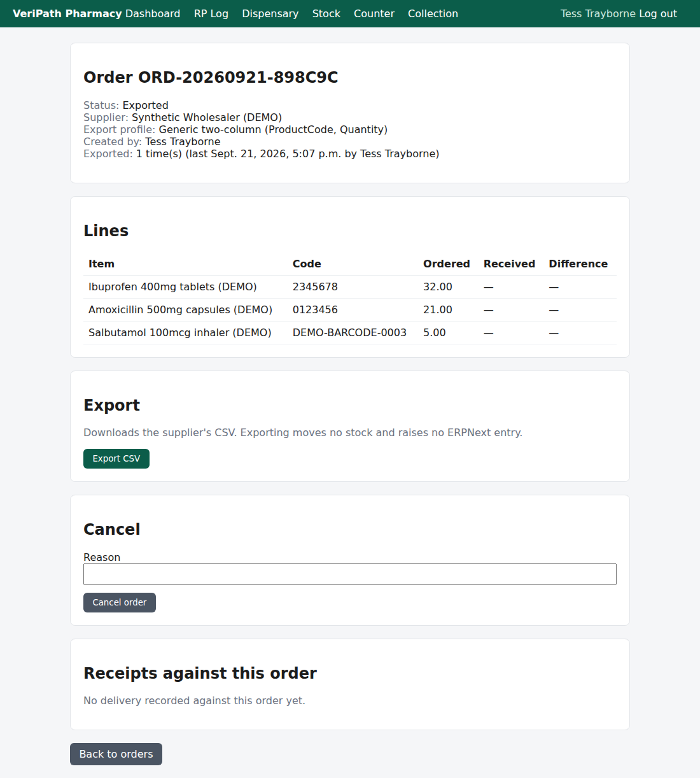
Task: Click the Generic two-column export profile text
Action: click(273, 129)
